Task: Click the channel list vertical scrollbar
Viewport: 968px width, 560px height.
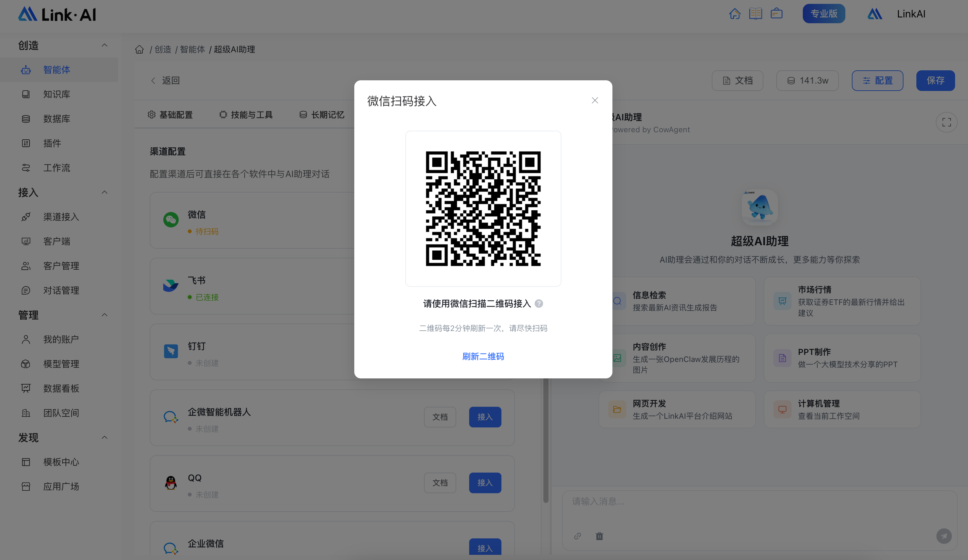Action: click(x=545, y=442)
